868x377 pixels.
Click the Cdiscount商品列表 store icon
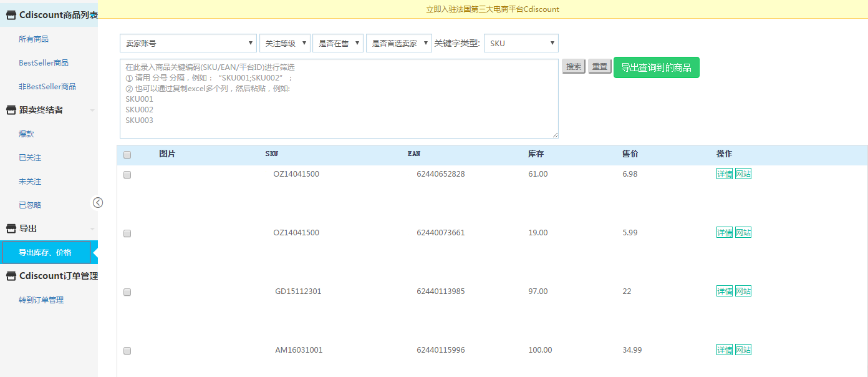[11, 15]
